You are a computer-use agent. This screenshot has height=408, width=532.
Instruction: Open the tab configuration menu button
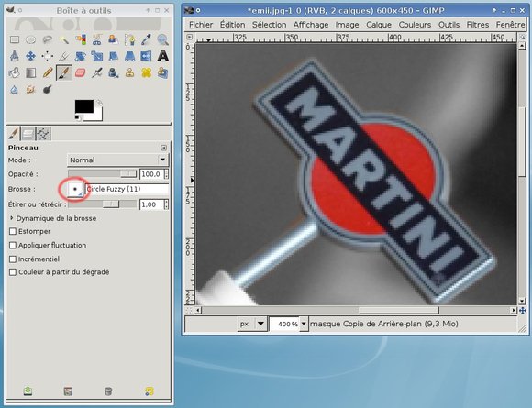point(164,148)
